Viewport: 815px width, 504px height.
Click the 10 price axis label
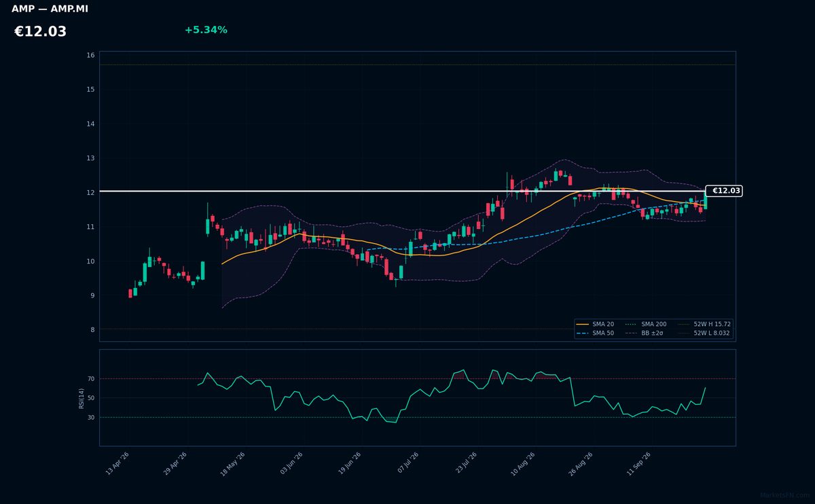point(90,261)
